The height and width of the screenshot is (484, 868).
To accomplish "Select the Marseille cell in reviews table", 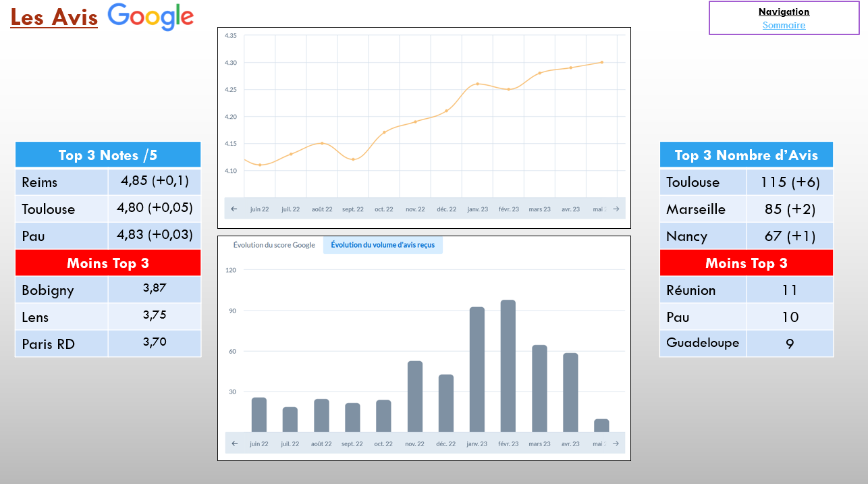I will (703, 209).
